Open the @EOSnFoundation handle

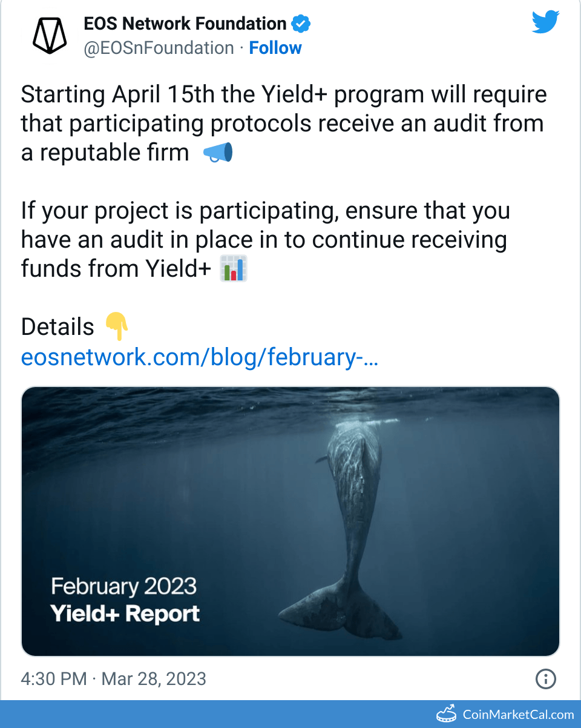pyautogui.click(x=158, y=48)
